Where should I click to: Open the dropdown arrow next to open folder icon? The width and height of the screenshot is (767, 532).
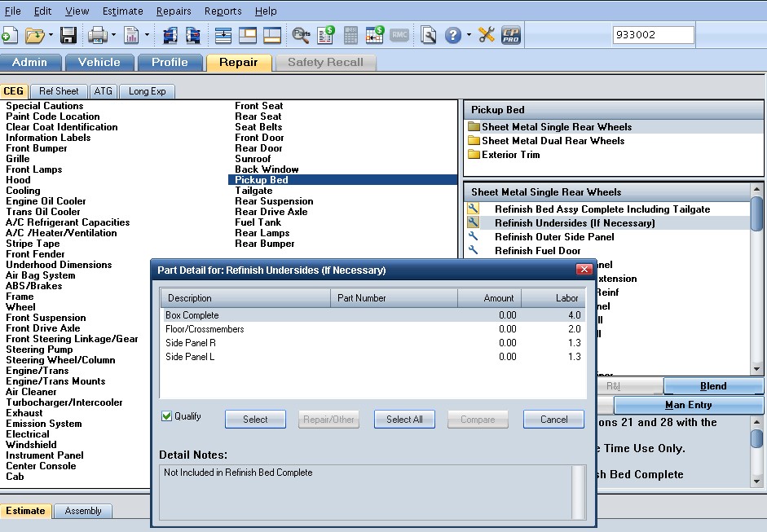tap(51, 35)
